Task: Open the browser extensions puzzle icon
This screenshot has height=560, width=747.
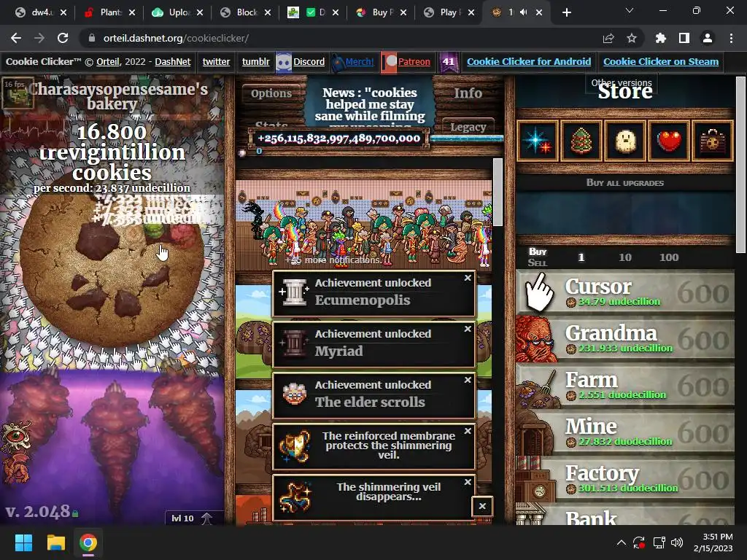Action: pos(661,38)
